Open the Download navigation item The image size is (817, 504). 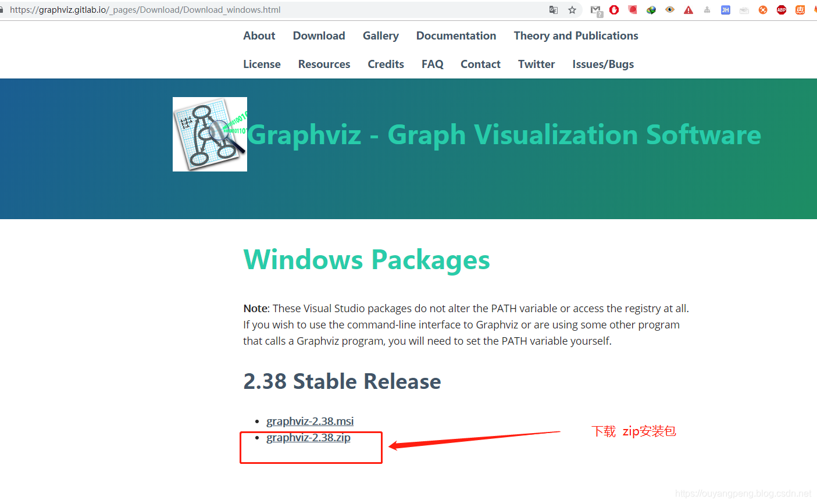pos(319,35)
